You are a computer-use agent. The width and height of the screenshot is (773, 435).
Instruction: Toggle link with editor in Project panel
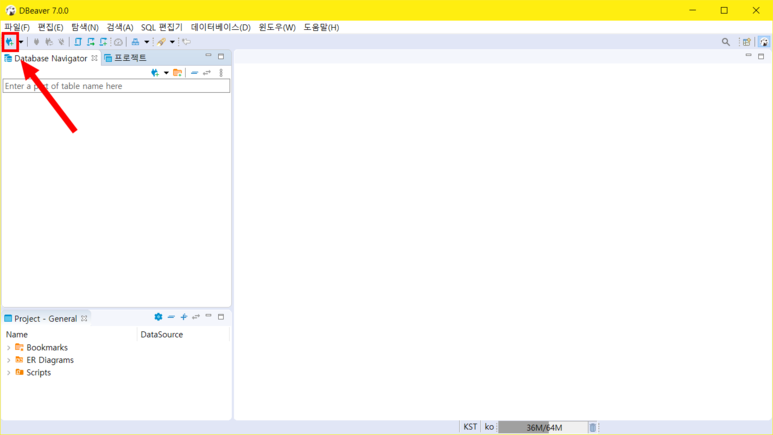(x=196, y=317)
